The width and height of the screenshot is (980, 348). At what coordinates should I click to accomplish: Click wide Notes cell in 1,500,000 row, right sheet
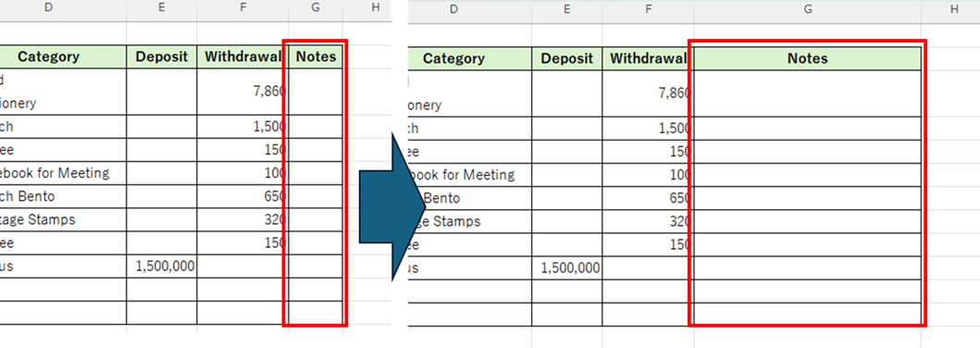coord(808,268)
